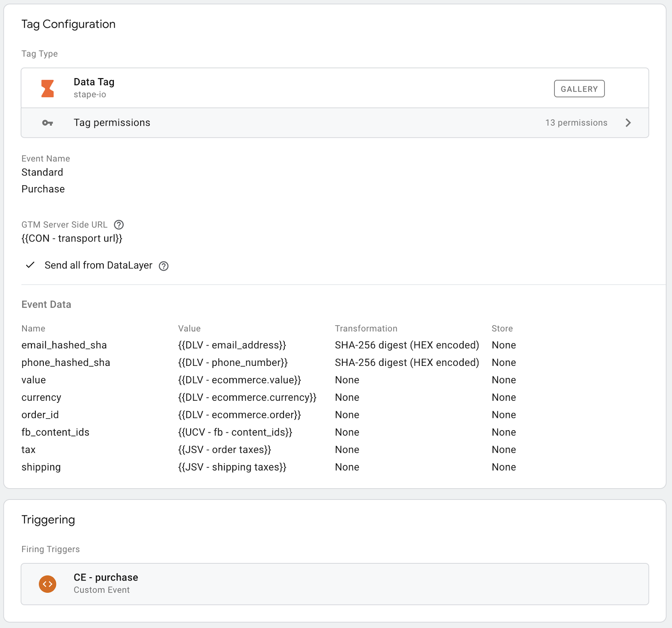The width and height of the screenshot is (672, 628).
Task: Select {{DLV - ecommerce.order}} value cell
Action: (239, 415)
